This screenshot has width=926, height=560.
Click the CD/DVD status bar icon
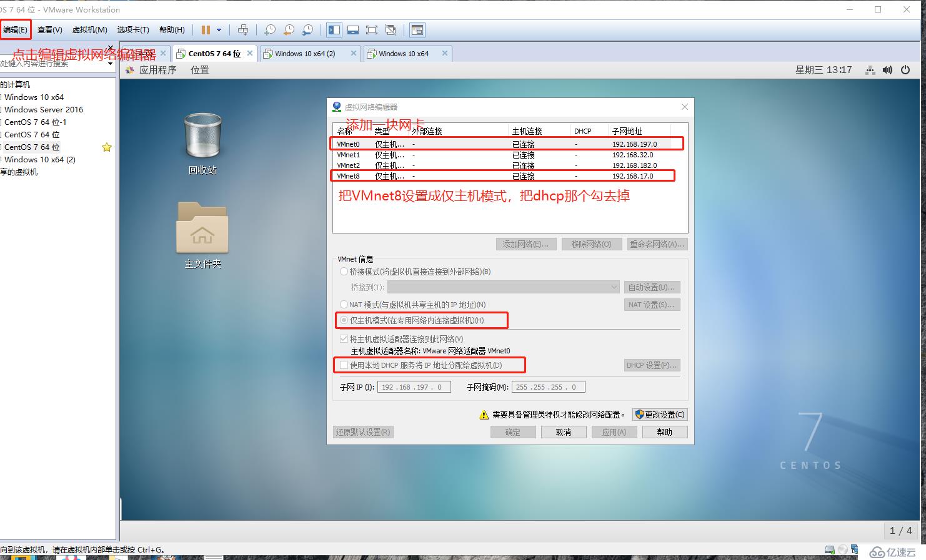[844, 550]
